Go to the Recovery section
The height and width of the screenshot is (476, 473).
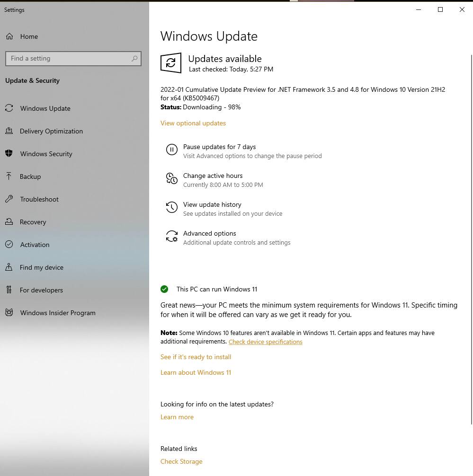tap(33, 222)
